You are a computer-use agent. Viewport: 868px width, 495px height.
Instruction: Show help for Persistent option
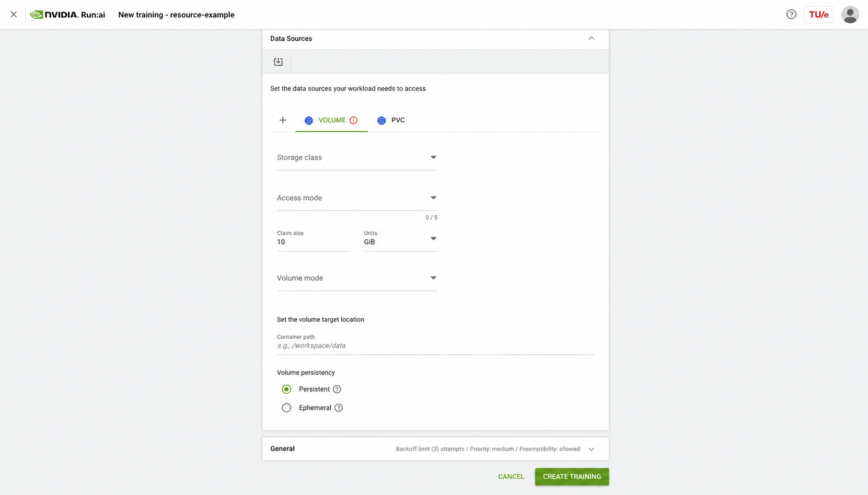point(337,389)
